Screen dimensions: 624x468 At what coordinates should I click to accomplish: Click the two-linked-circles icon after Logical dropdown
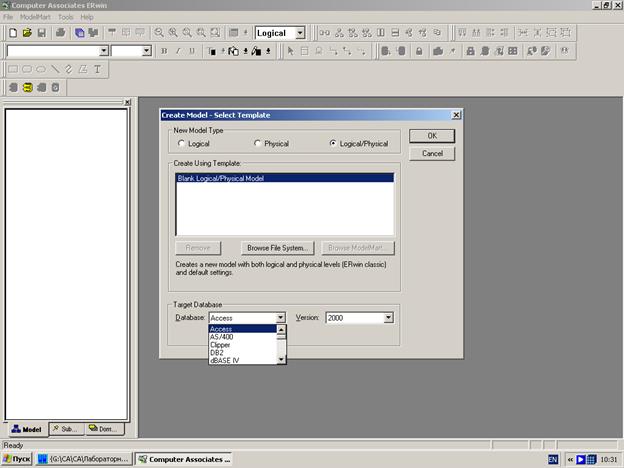coord(325,33)
